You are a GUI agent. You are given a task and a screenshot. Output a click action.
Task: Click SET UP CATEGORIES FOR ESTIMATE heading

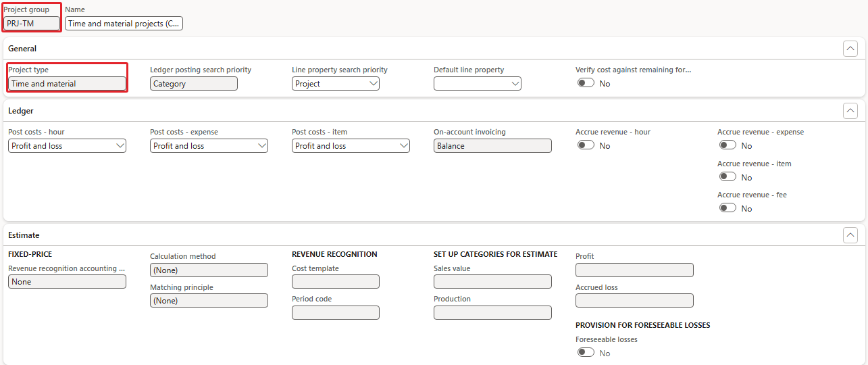[x=495, y=254]
